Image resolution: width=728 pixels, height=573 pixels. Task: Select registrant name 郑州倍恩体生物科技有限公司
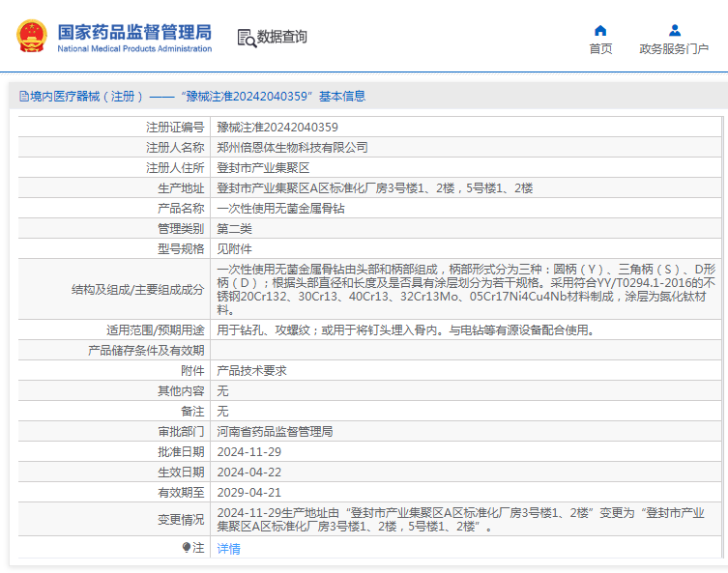coord(292,147)
